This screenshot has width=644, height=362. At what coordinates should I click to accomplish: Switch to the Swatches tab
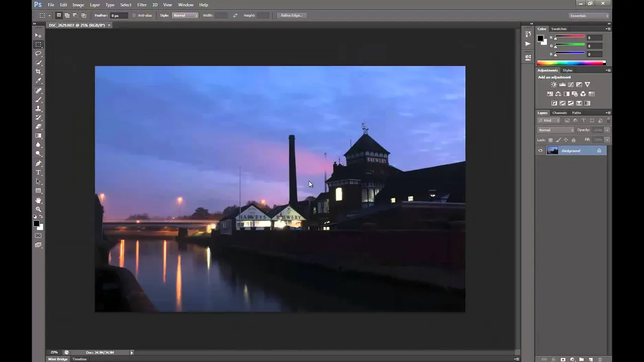(559, 29)
